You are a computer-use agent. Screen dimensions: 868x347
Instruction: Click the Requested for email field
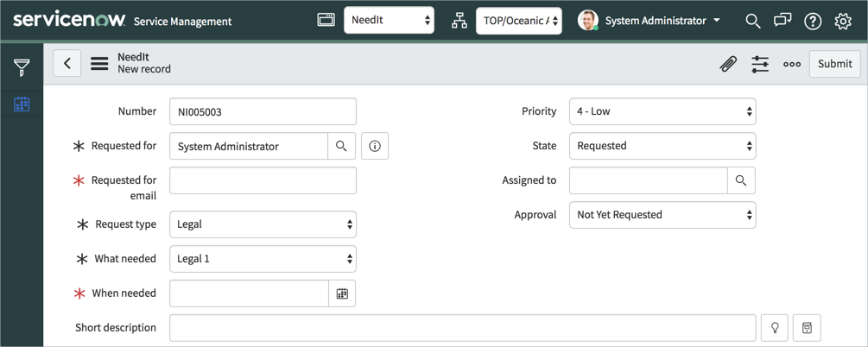[263, 180]
